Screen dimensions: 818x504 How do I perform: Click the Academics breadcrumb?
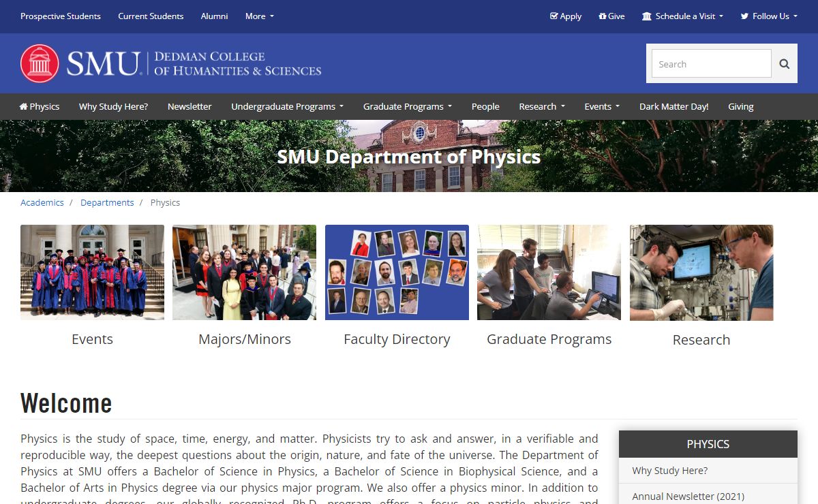pyautogui.click(x=42, y=202)
